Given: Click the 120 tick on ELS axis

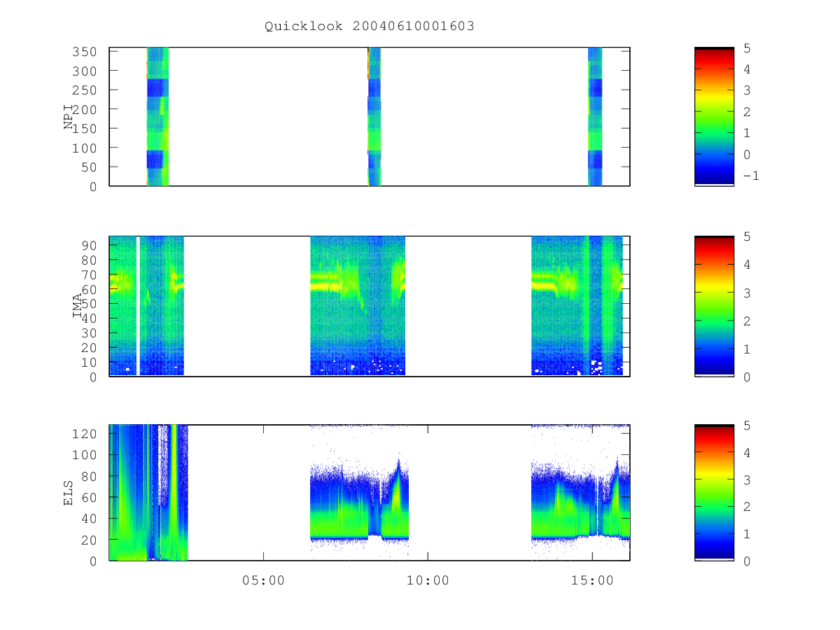Looking at the screenshot, I should (x=85, y=433).
